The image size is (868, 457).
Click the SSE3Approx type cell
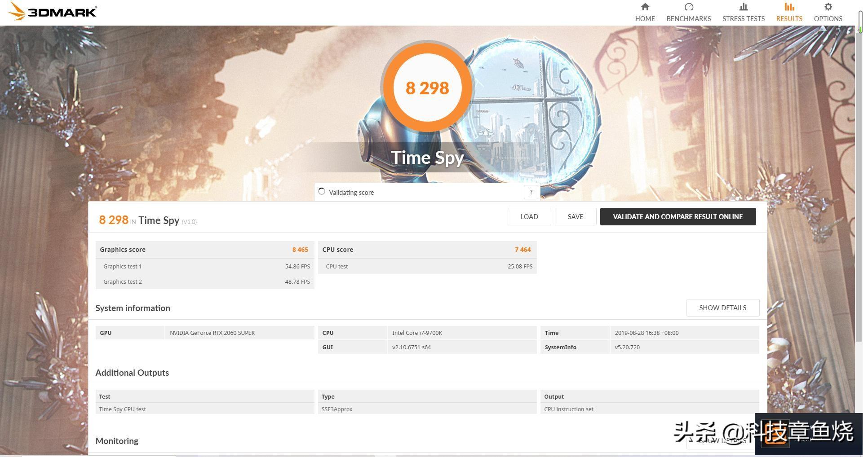[x=427, y=409]
